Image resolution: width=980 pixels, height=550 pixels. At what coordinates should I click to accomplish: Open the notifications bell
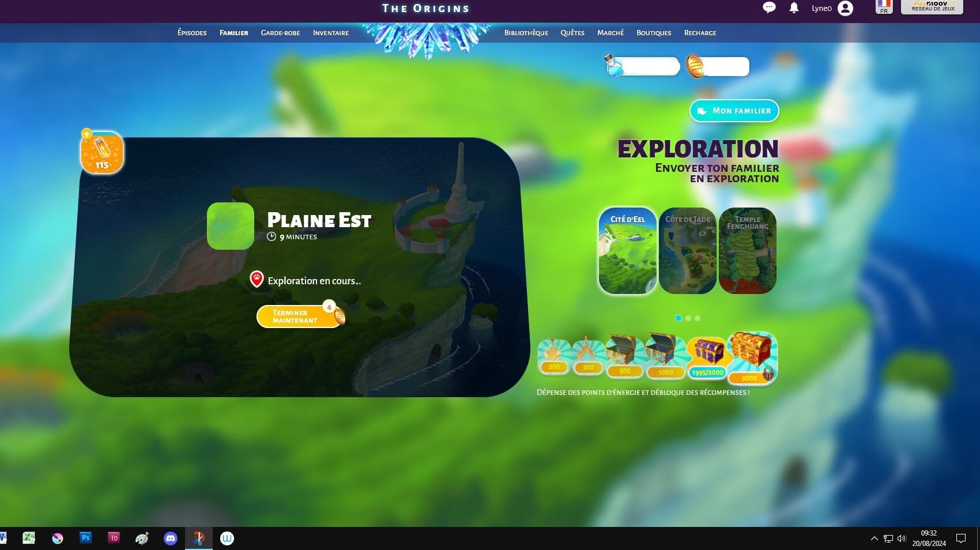(794, 7)
